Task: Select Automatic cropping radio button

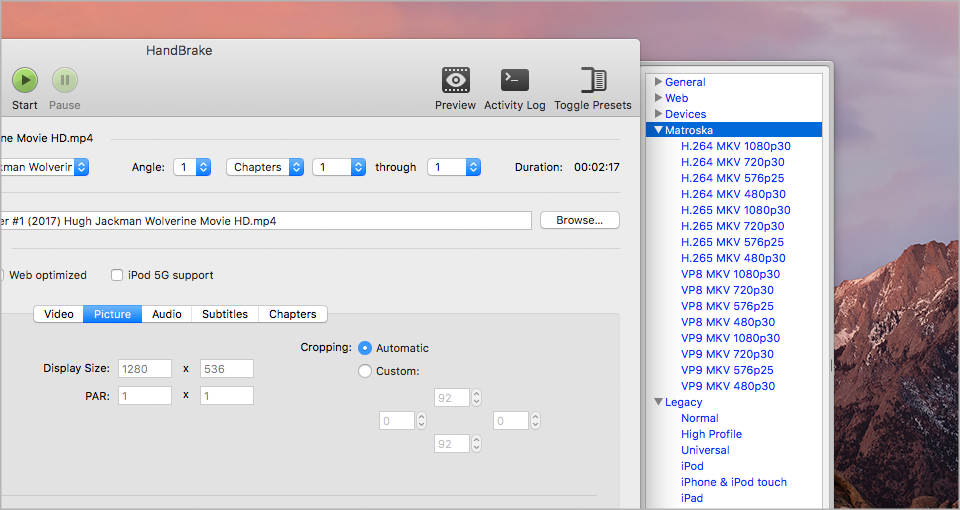Action: point(365,348)
